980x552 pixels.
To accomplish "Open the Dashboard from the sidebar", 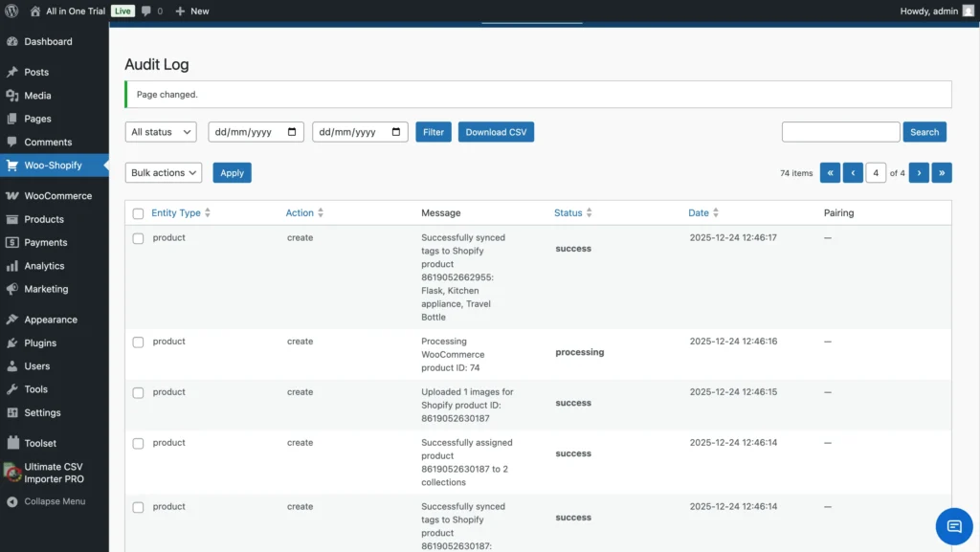I will pos(46,41).
